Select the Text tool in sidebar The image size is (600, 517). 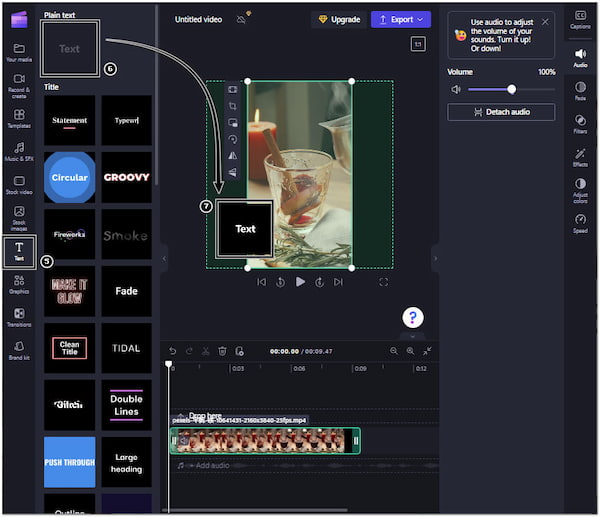(x=19, y=251)
